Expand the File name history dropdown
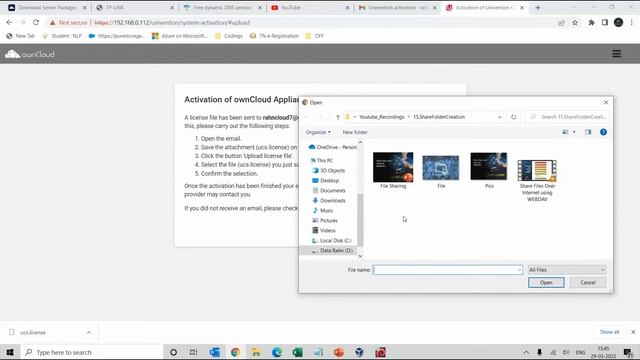Viewport: 640px width, 360px height. 519,270
